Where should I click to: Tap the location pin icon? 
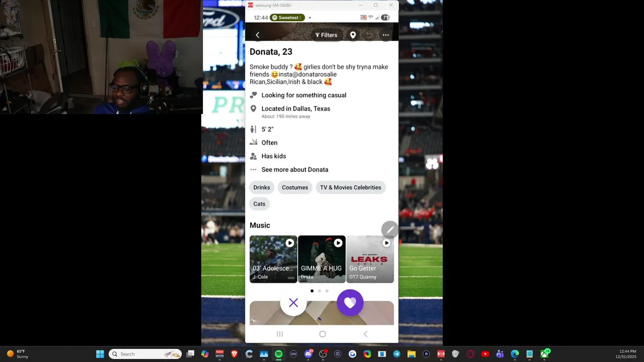click(353, 35)
